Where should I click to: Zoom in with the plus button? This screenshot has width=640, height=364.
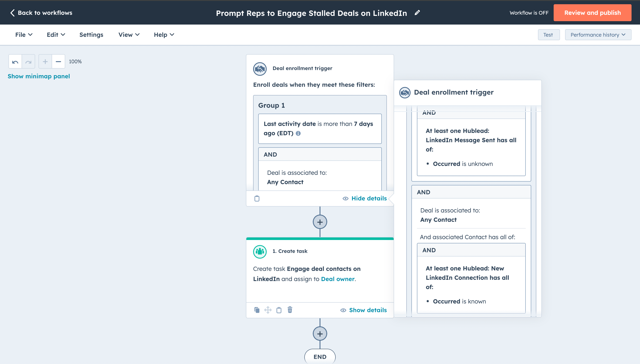tap(45, 62)
